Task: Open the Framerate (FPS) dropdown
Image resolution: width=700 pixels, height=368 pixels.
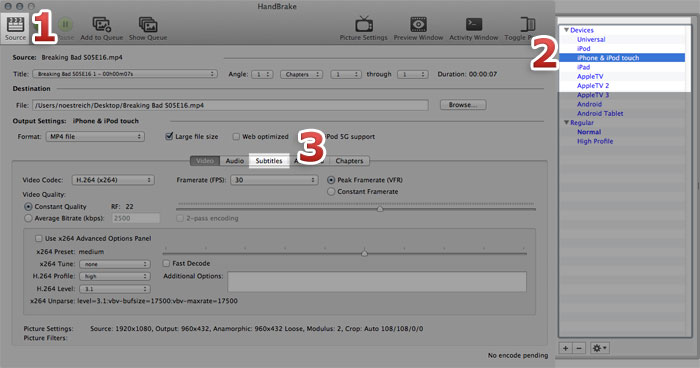Action: pyautogui.click(x=274, y=180)
